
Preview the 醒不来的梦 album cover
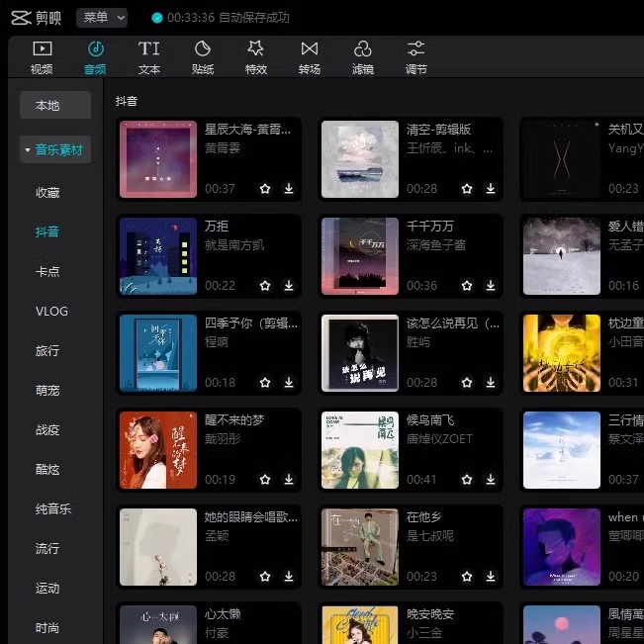(158, 450)
